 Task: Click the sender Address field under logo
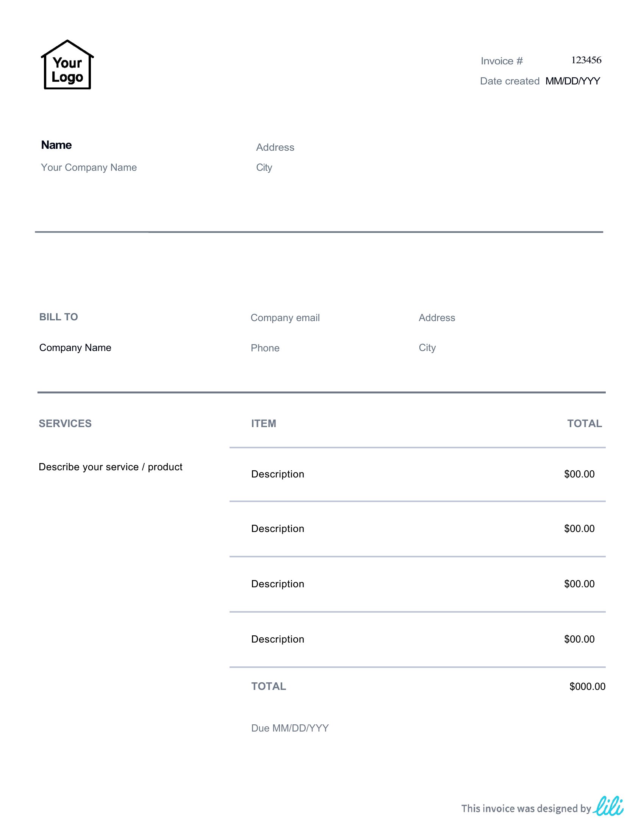coord(275,147)
